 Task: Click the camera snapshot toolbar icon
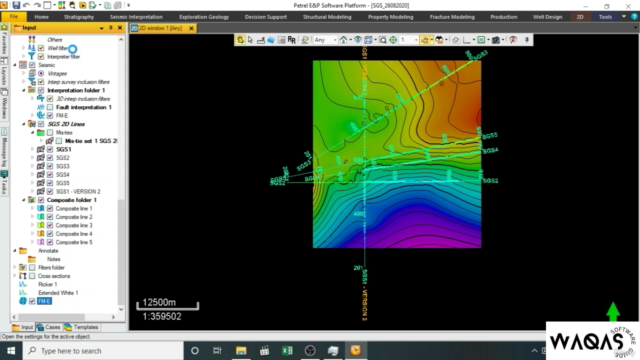click(496, 40)
